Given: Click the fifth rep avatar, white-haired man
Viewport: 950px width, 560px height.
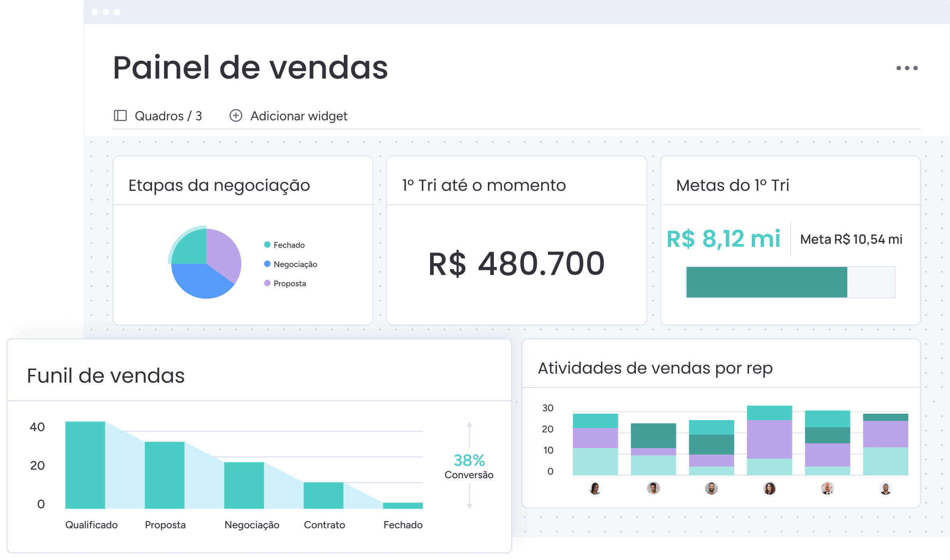Looking at the screenshot, I should tap(827, 488).
